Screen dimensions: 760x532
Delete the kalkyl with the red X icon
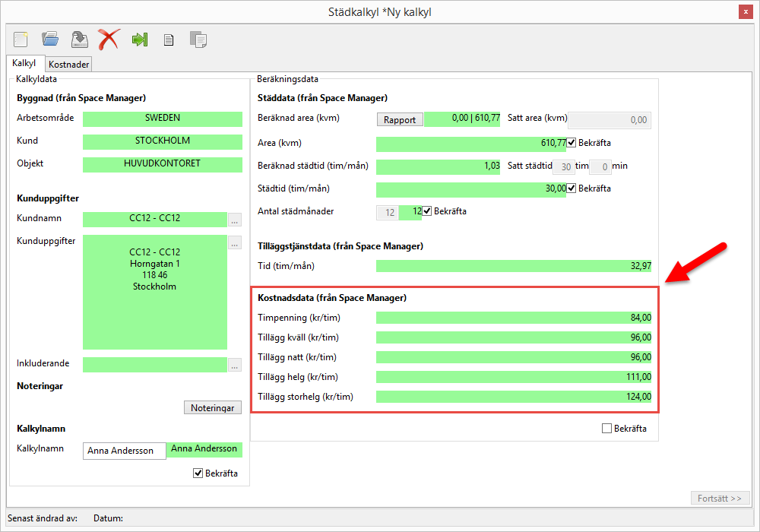(109, 39)
